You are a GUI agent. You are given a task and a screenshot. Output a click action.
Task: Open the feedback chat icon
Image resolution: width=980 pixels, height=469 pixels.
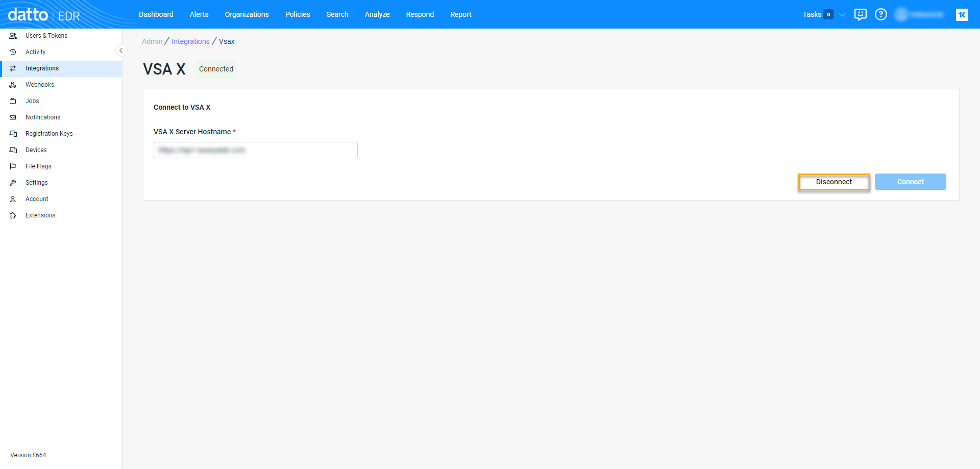click(x=861, y=14)
